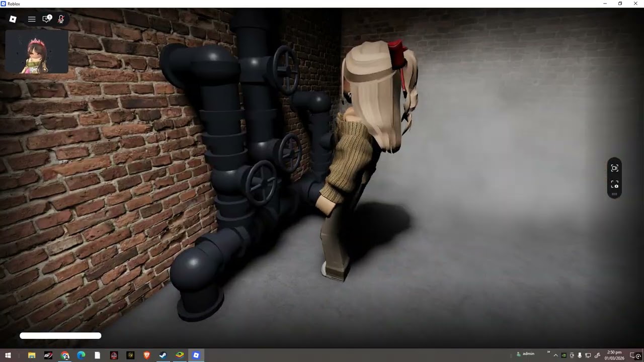The height and width of the screenshot is (362, 644).
Task: Open Steam from taskbar
Action: pyautogui.click(x=163, y=355)
